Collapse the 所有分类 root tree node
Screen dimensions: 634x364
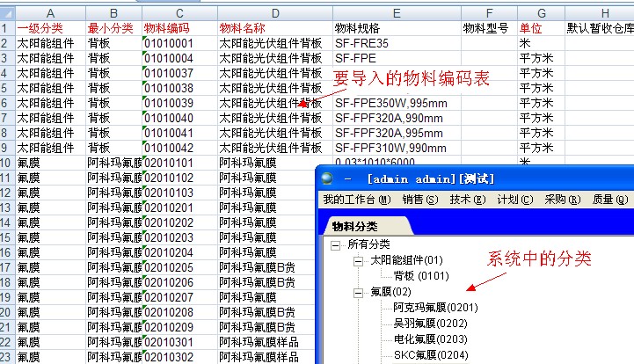pos(337,244)
